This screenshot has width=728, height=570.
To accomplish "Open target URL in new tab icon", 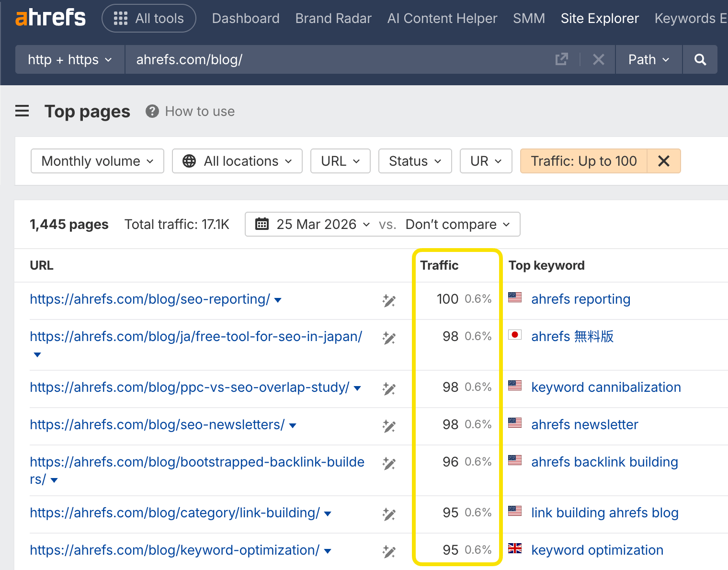I will coord(561,59).
